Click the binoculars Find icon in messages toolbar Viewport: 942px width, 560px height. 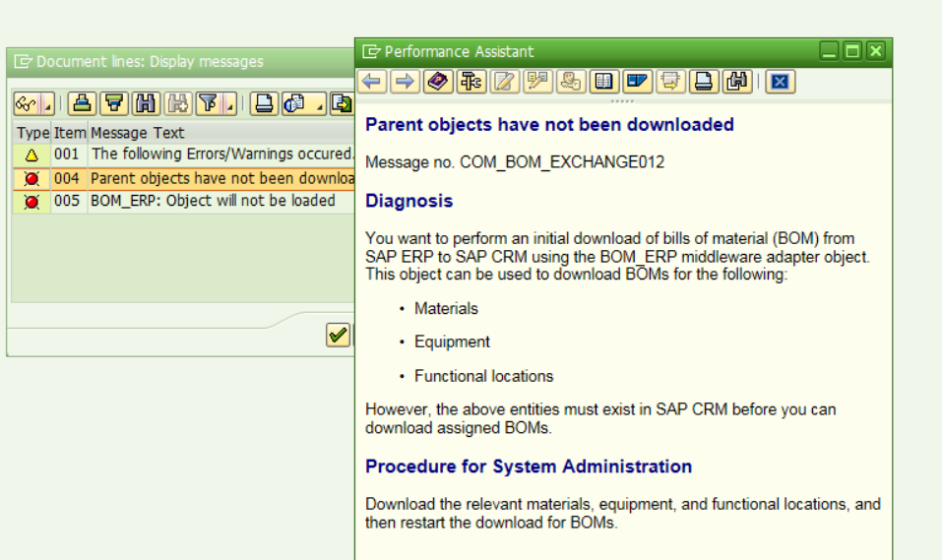[146, 104]
